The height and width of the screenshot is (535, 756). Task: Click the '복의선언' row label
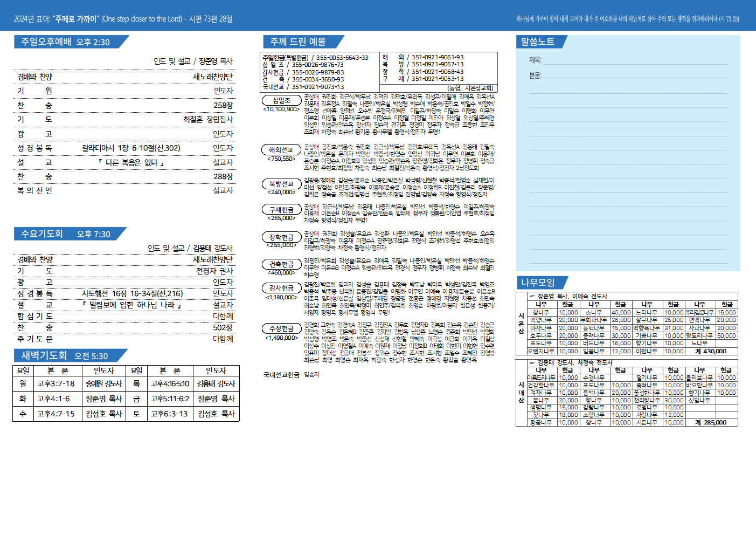point(34,190)
